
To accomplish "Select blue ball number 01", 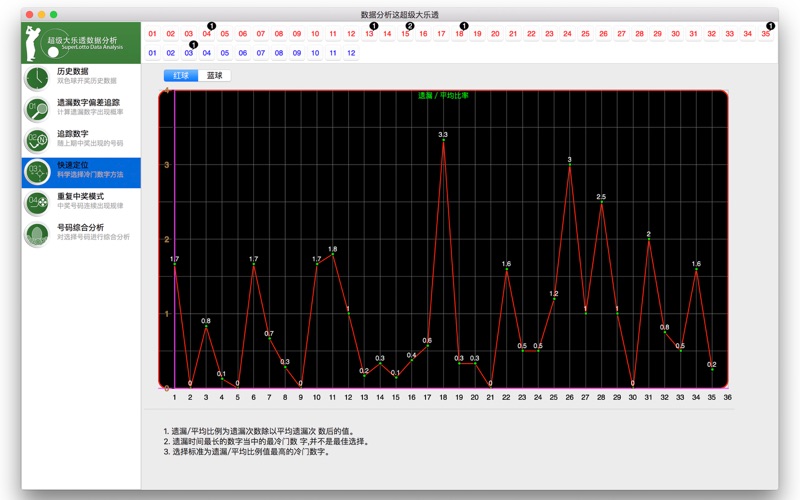I will [x=153, y=53].
